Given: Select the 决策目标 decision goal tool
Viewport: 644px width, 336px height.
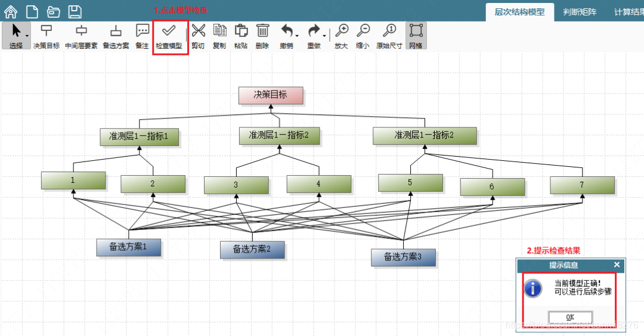Looking at the screenshot, I should pos(47,36).
